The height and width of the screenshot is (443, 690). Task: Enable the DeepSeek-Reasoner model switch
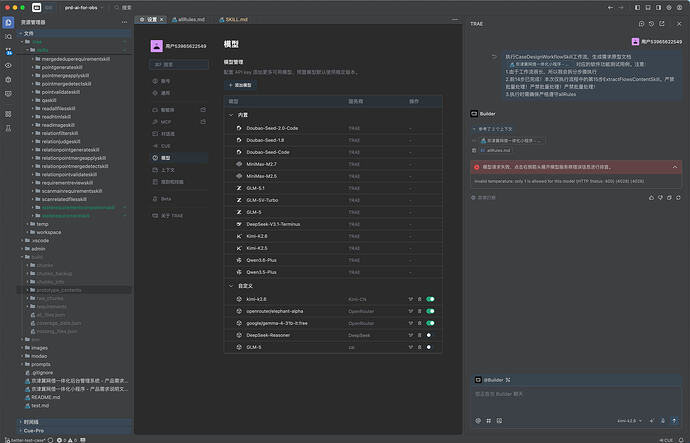[430, 335]
